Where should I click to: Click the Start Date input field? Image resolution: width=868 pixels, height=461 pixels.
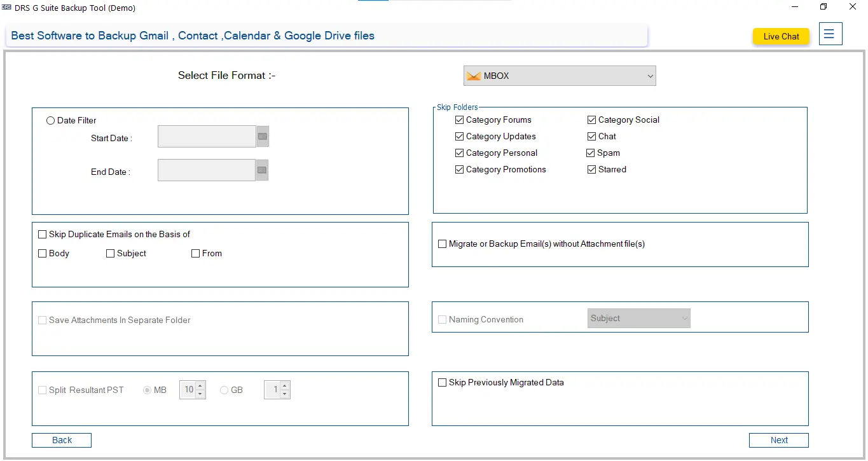click(x=207, y=136)
